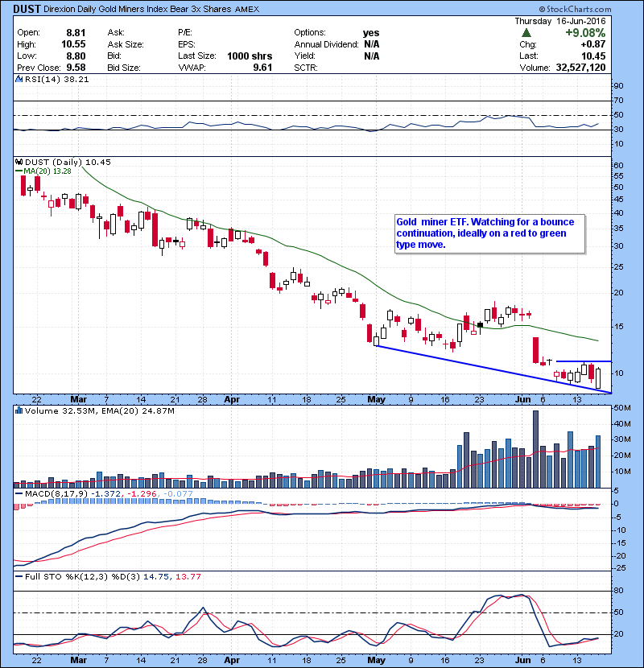Click the Volume panel bar-chart icon
The height and width of the screenshot is (668, 644).
pyautogui.click(x=19, y=410)
